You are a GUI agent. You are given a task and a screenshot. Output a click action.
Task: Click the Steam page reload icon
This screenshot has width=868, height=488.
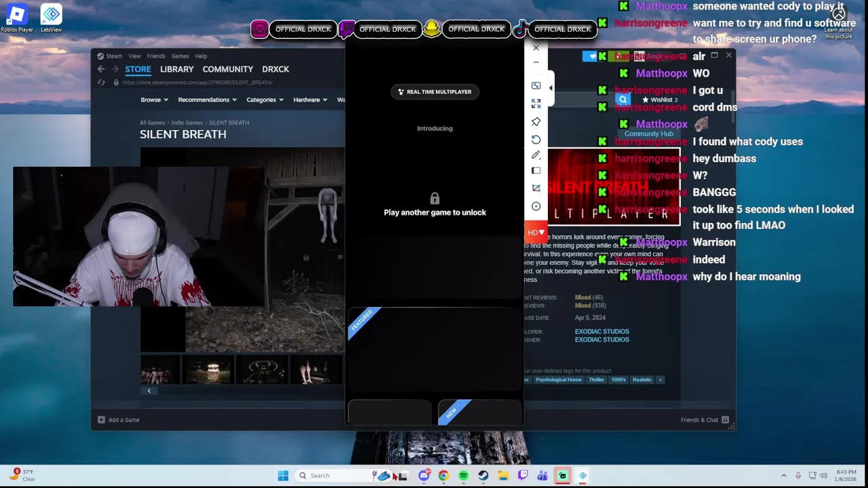point(101,83)
